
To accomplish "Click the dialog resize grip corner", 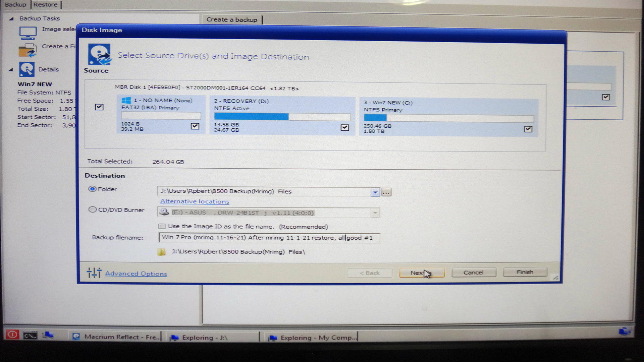I will [x=556, y=278].
